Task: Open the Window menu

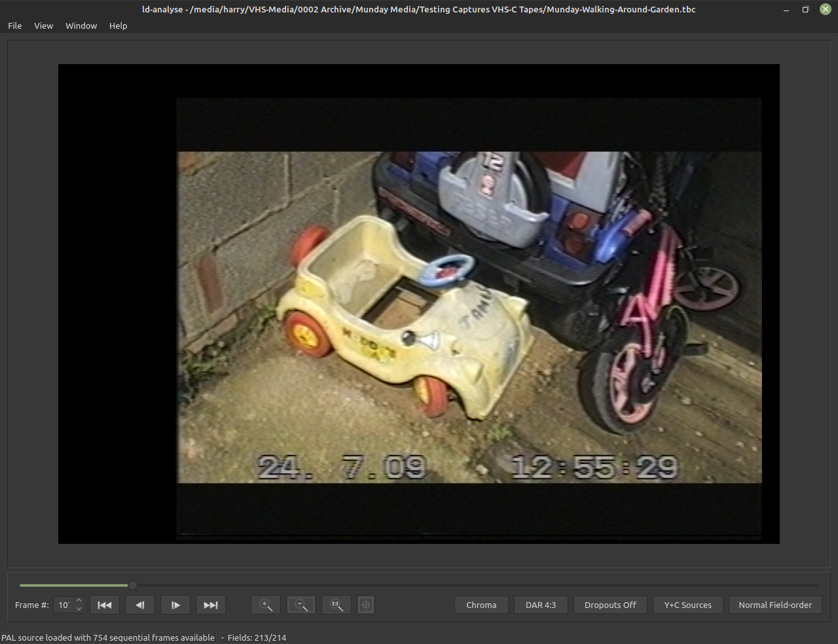Action: click(81, 26)
